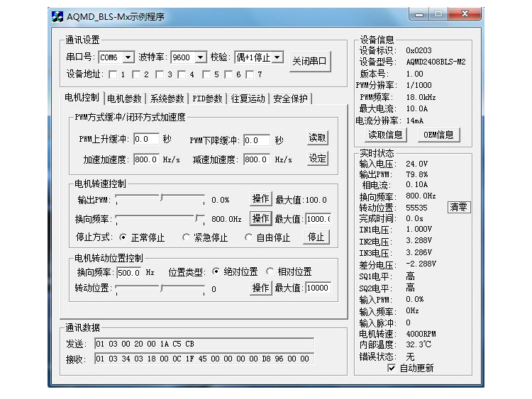The image size is (532, 399).
Task: Switch to the 电机参数 tab
Action: coord(125,99)
